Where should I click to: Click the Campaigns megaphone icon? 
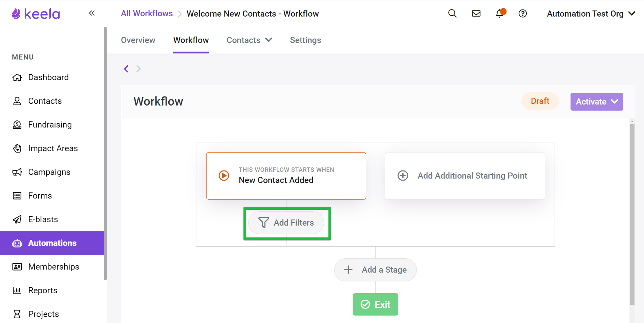[17, 172]
